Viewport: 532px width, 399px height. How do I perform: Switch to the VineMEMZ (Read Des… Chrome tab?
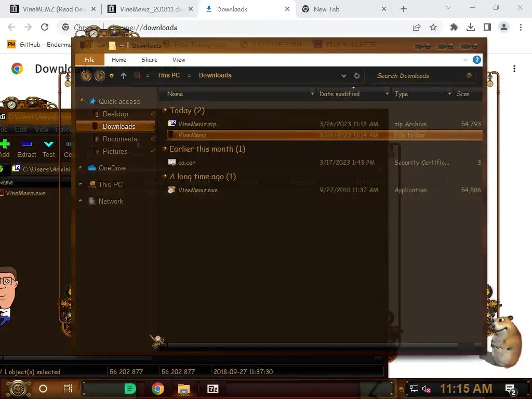coord(52,9)
